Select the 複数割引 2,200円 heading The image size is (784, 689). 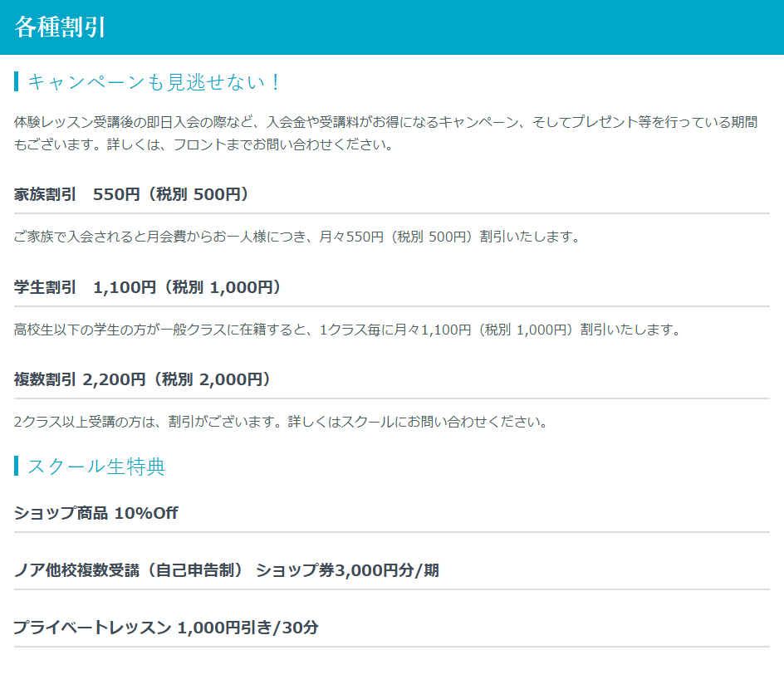[143, 379]
